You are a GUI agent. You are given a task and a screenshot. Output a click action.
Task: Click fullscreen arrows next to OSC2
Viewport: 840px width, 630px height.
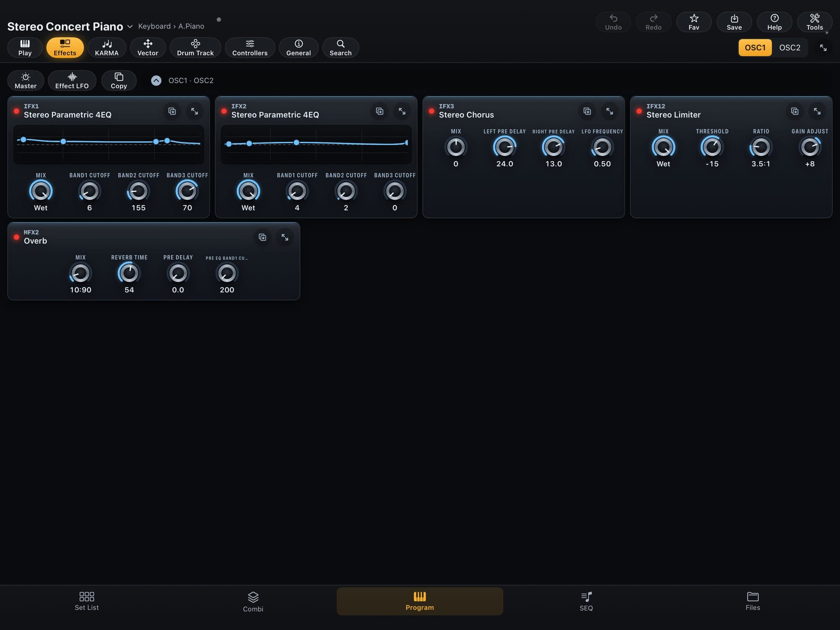pos(823,47)
